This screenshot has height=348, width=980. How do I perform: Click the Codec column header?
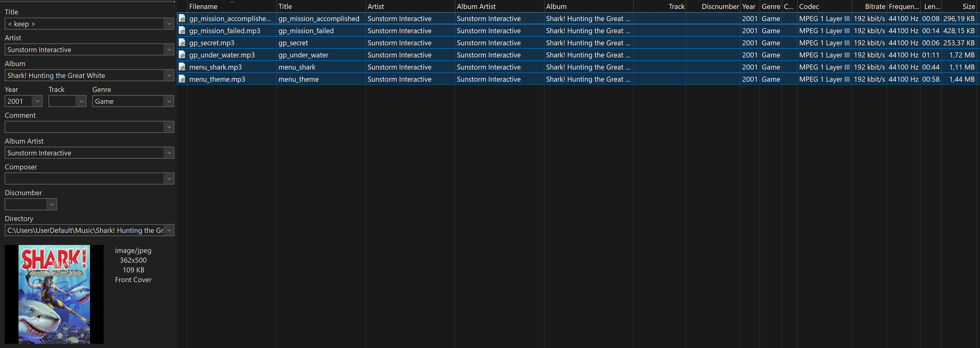[809, 7]
